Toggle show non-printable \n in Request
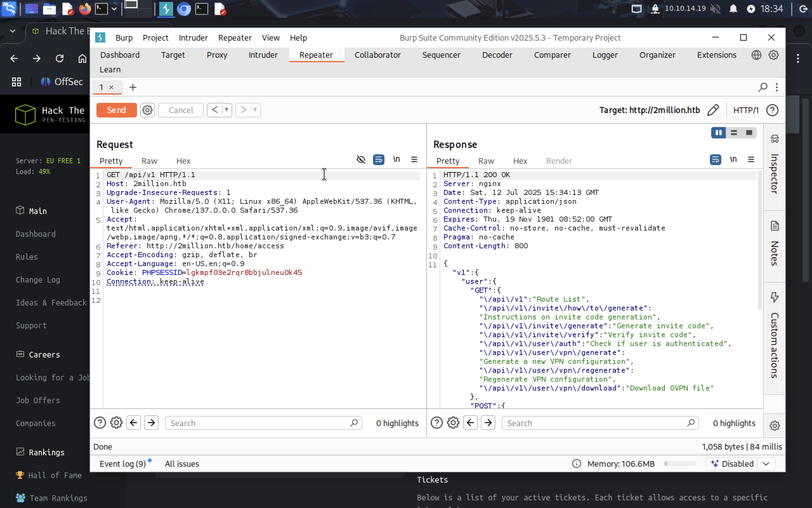This screenshot has height=508, width=812. [396, 159]
